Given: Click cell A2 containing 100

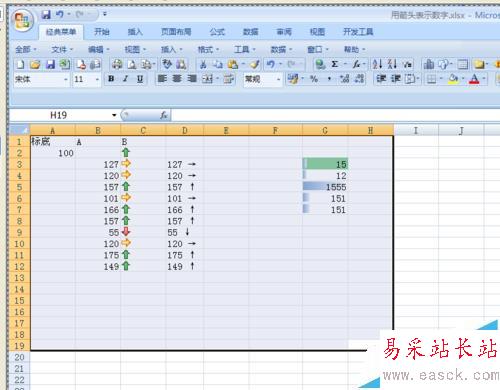Looking at the screenshot, I should (53, 153).
